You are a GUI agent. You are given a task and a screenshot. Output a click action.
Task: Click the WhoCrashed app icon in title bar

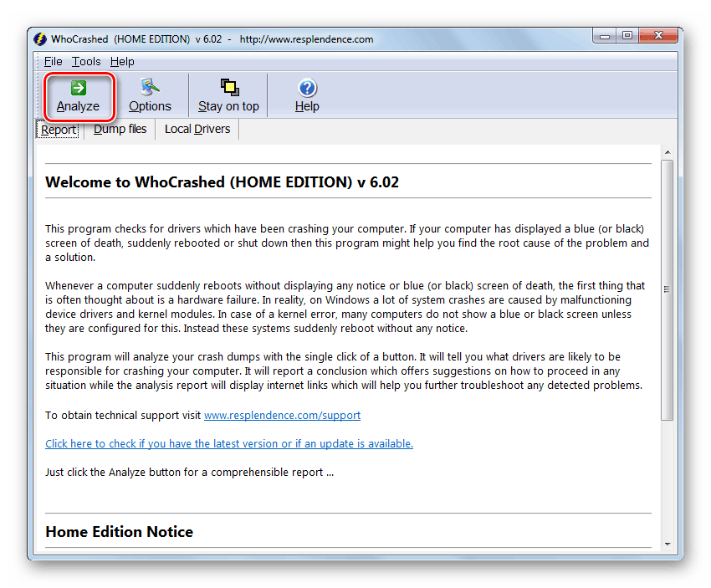(x=40, y=39)
